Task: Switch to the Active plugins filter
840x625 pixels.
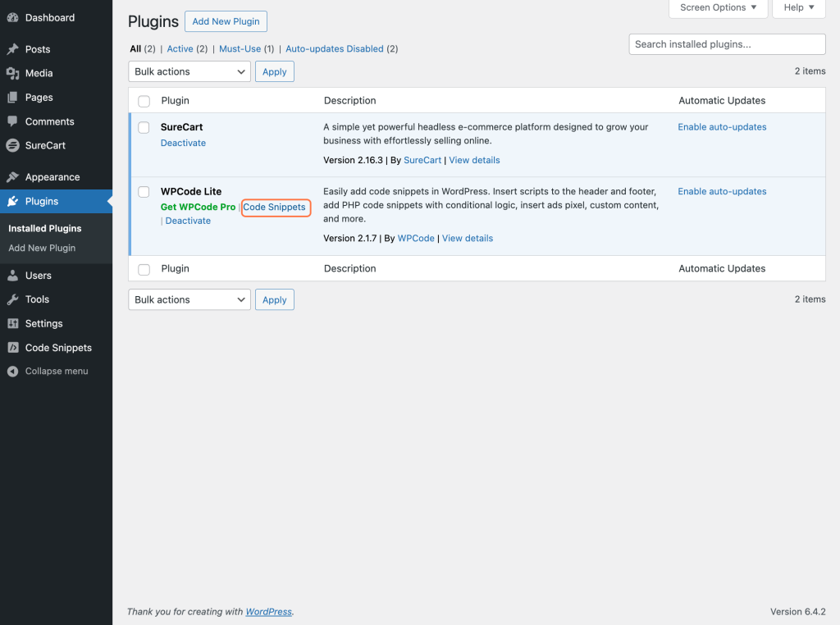Action: [180, 48]
